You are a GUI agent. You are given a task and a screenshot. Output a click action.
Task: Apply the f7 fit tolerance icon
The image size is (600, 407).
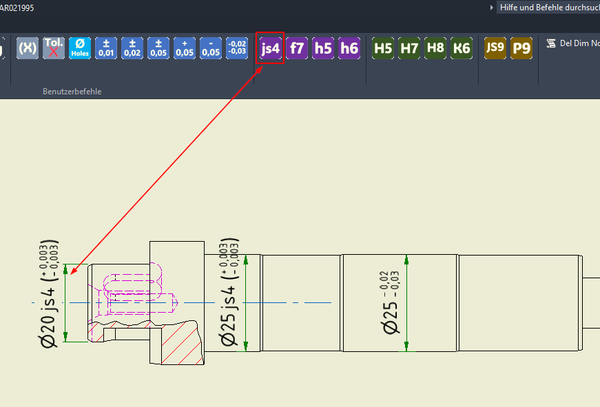tap(297, 48)
